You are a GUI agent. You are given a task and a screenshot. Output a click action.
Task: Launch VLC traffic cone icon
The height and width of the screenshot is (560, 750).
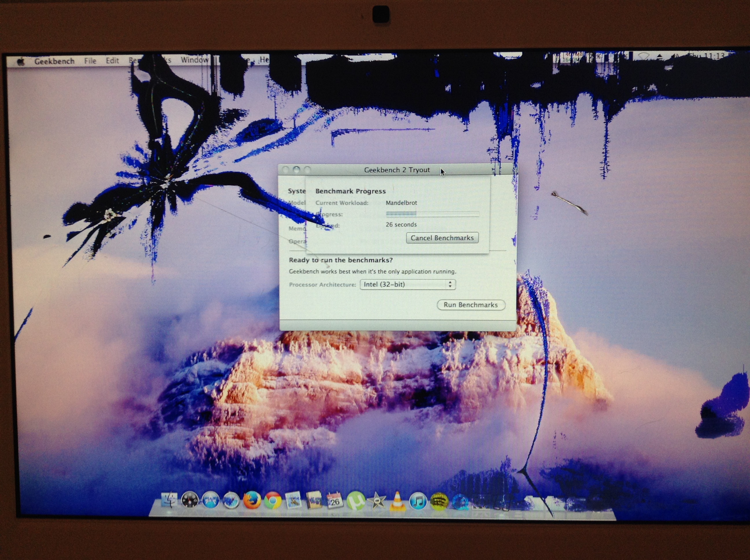pos(397,502)
